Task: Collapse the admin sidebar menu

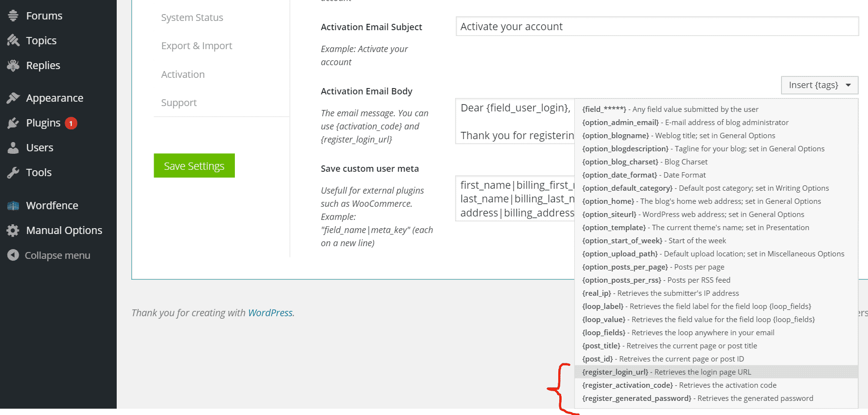Action: pyautogui.click(x=49, y=255)
